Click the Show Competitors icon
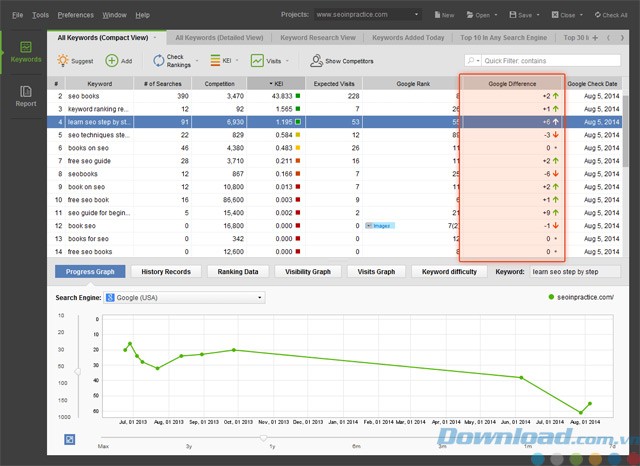The image size is (640, 466). point(302,61)
